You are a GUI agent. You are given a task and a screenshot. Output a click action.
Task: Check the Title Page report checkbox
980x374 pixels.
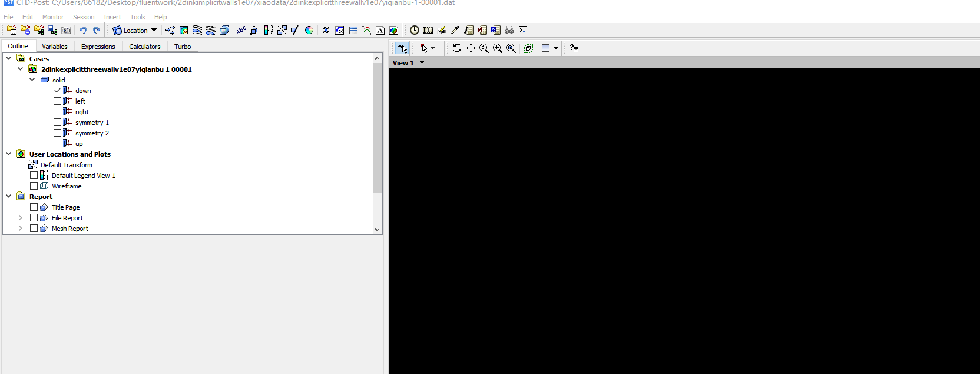pos(34,207)
